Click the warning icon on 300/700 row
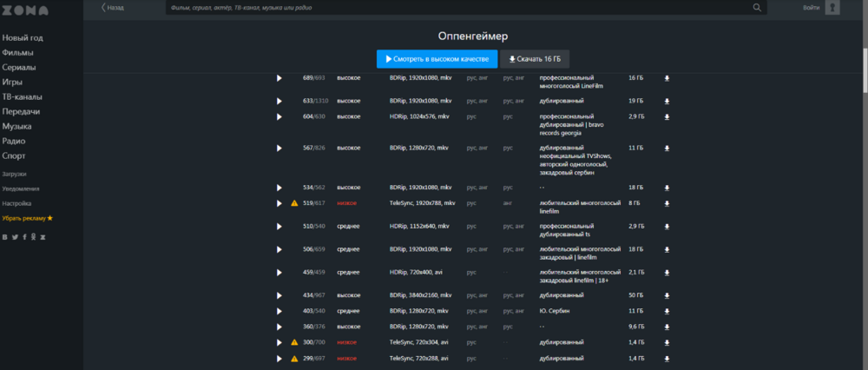This screenshot has width=868, height=370. point(294,342)
